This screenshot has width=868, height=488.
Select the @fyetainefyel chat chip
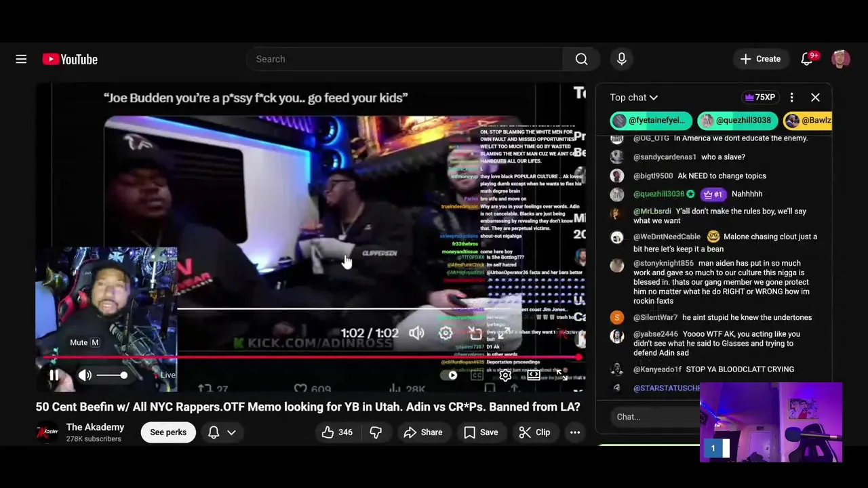652,121
